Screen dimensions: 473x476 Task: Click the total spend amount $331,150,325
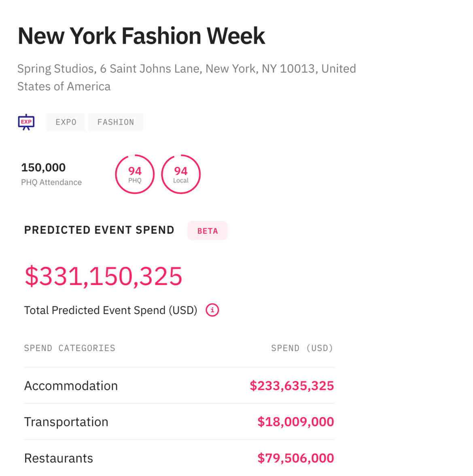click(x=104, y=276)
